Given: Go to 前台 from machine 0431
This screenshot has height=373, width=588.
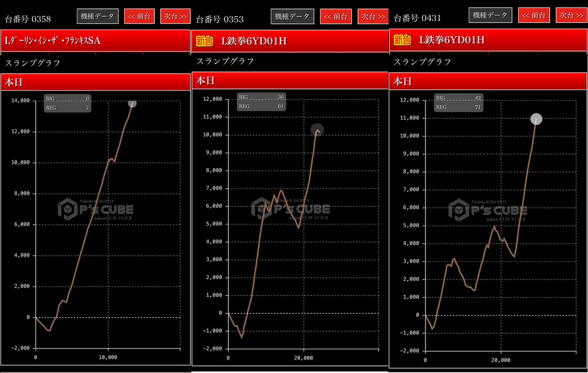Looking at the screenshot, I should [535, 15].
